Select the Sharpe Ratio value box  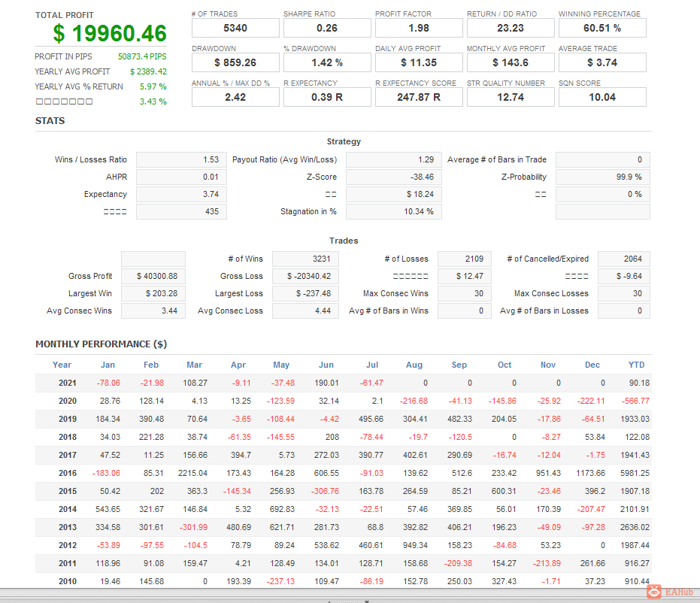pos(327,28)
